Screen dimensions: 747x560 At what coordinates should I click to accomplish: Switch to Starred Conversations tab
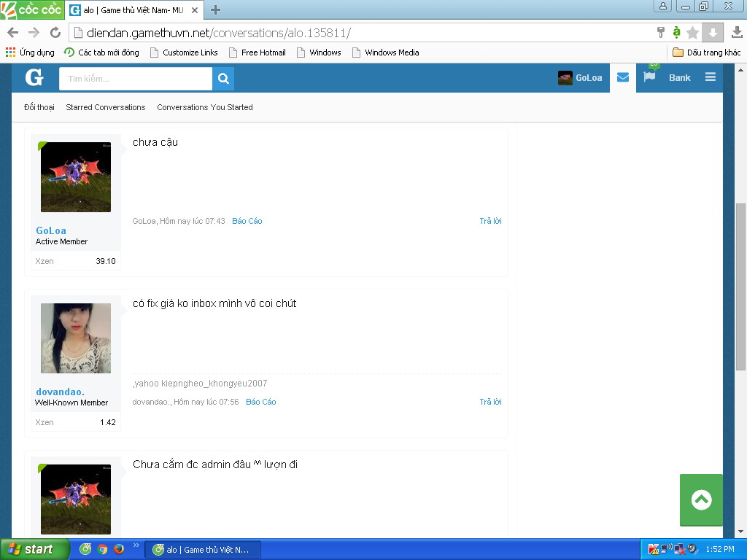pyautogui.click(x=105, y=107)
